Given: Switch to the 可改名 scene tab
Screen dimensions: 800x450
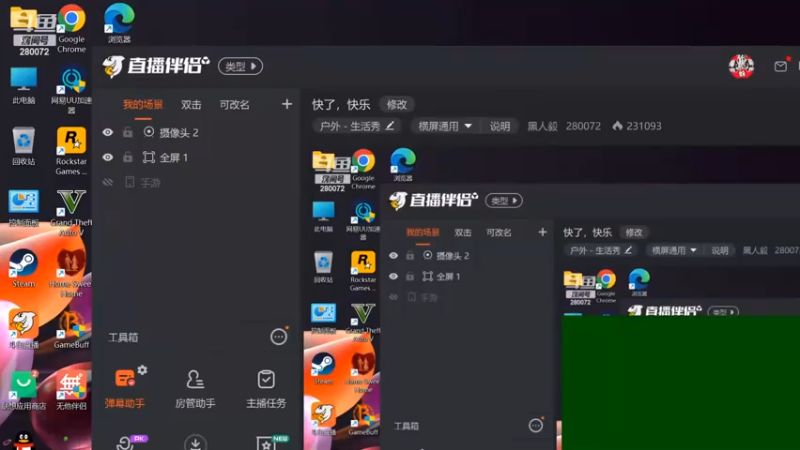Looking at the screenshot, I should point(234,105).
